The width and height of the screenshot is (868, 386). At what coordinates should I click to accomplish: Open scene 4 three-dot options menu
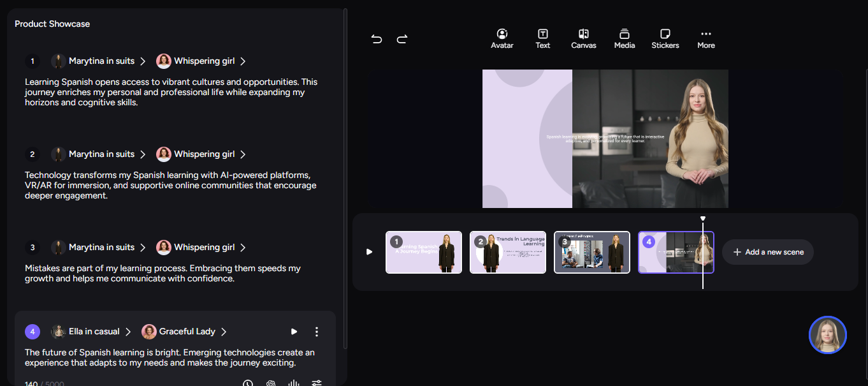[317, 332]
